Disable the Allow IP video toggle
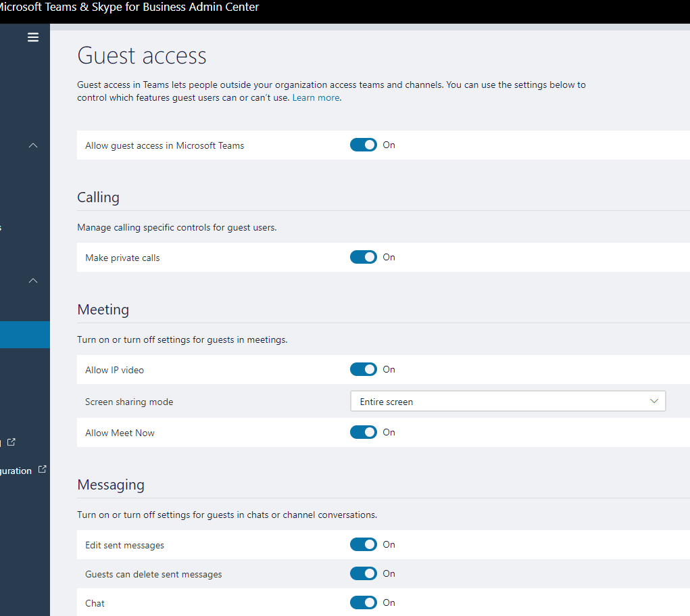Screen dimensions: 690x616 tap(364, 369)
